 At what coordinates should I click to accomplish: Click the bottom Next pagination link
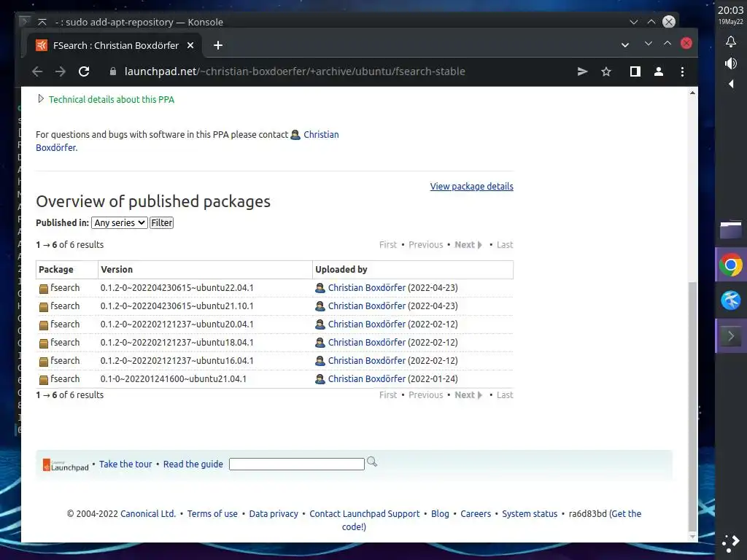[x=468, y=394]
